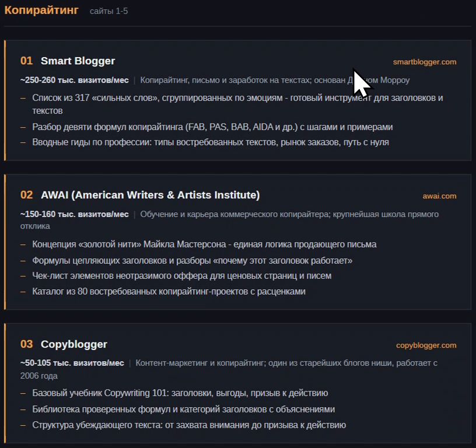The width and height of the screenshot is (476, 448).
Task: Click the «золотой нити» Майкла Мастерсона bullet
Action: 204,244
